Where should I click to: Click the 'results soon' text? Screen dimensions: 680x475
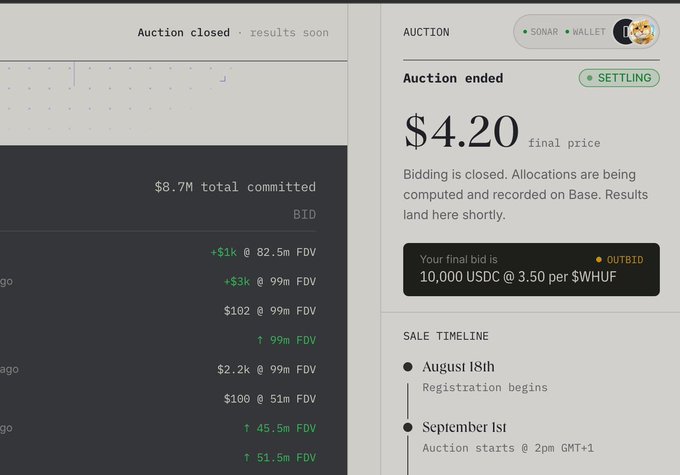click(289, 33)
